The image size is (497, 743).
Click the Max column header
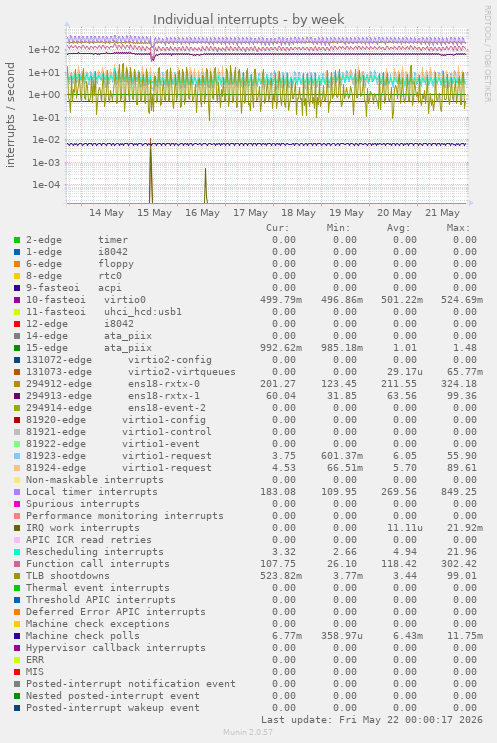(x=458, y=228)
